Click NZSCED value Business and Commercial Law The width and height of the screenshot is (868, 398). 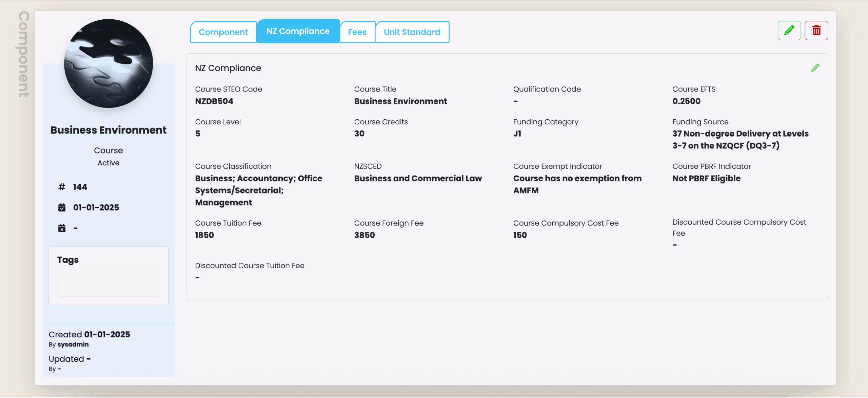coord(418,178)
